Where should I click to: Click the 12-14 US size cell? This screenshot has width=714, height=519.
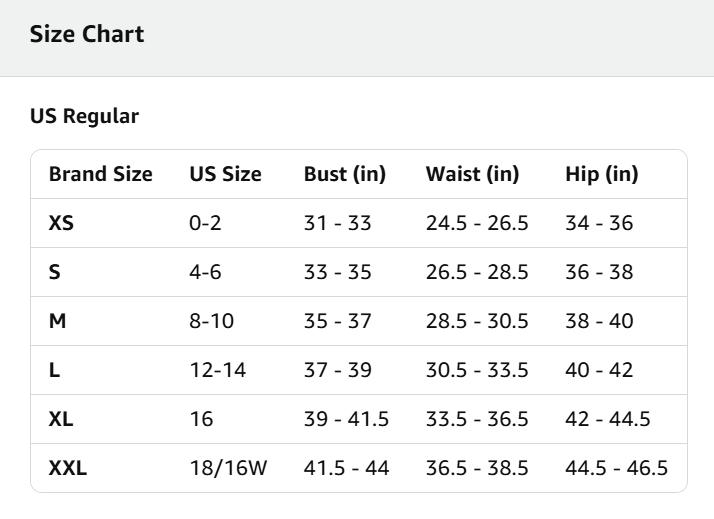pos(217,370)
